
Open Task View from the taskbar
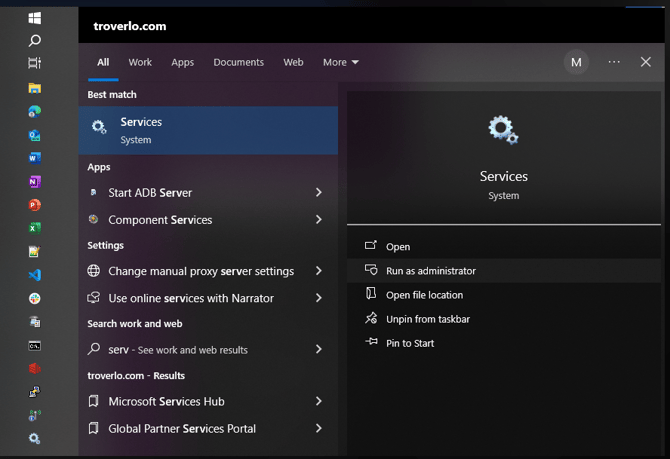point(35,63)
